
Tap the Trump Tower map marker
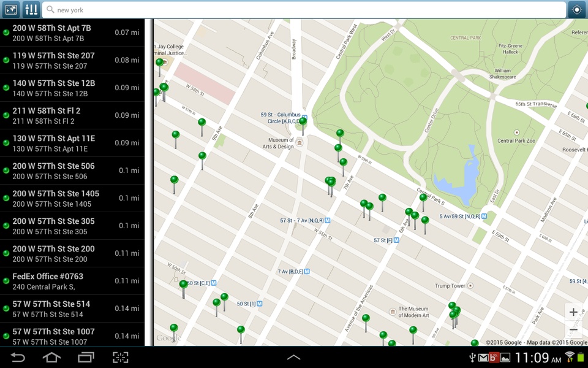(x=470, y=286)
